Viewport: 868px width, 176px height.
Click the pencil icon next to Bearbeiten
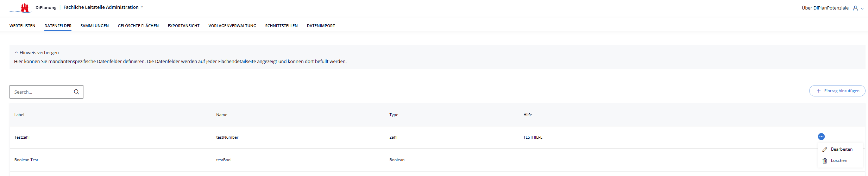click(825, 150)
